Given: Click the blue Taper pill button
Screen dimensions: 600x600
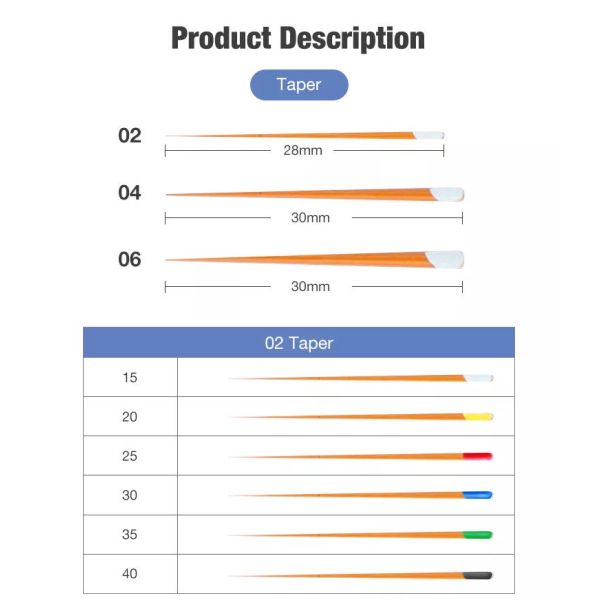Looking at the screenshot, I should [x=299, y=84].
